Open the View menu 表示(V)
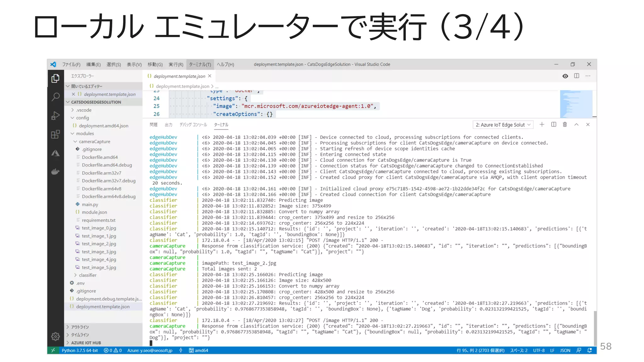 pos(134,64)
